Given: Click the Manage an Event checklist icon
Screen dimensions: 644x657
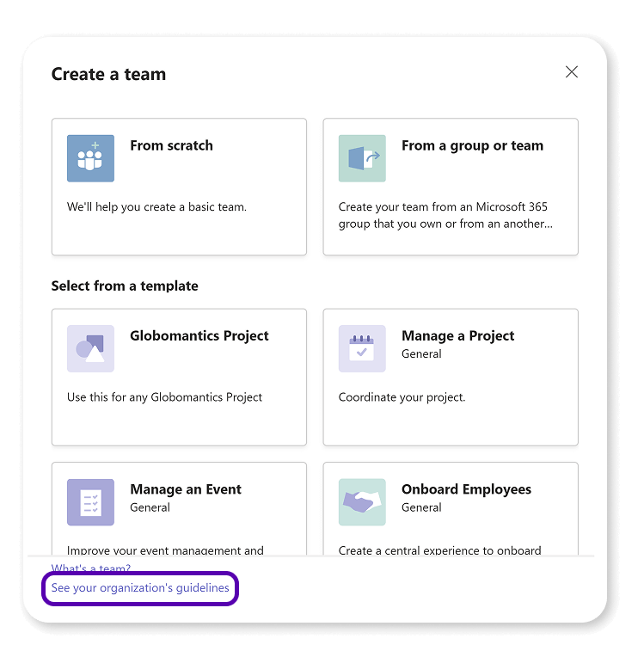Looking at the screenshot, I should 90,502.
